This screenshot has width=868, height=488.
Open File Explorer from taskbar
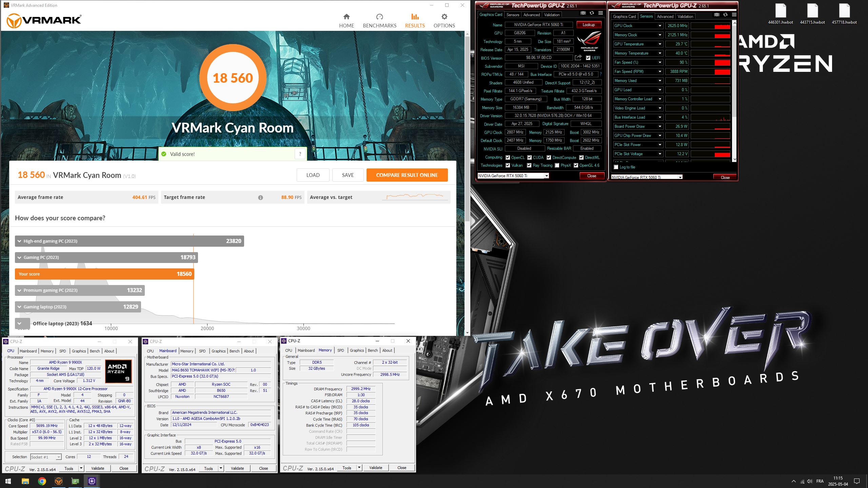coord(25,481)
